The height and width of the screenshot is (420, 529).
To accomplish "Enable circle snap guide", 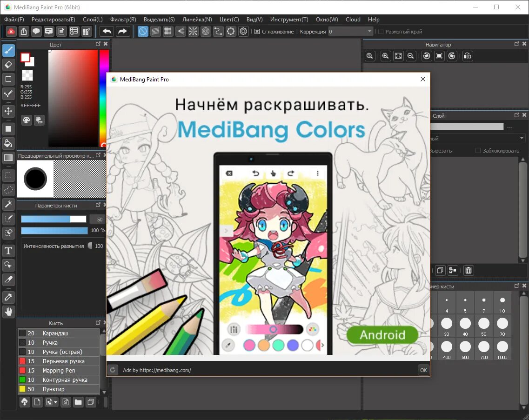I will tap(206, 31).
